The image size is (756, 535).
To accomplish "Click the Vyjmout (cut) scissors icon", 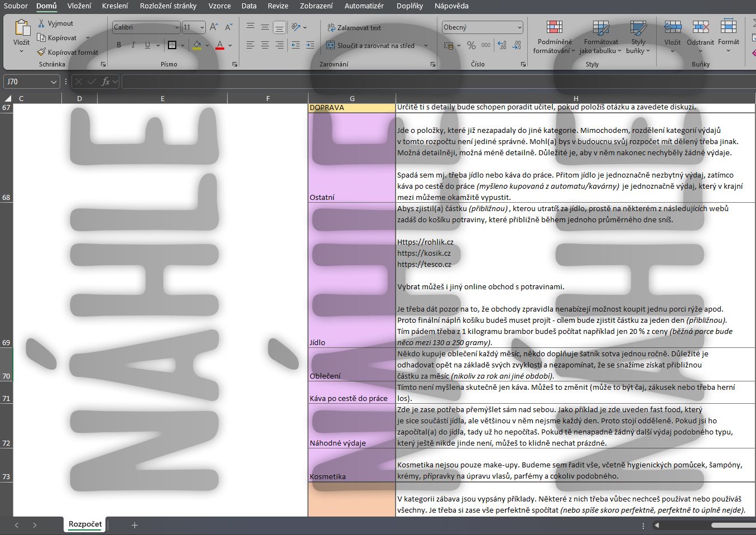I will pos(41,23).
